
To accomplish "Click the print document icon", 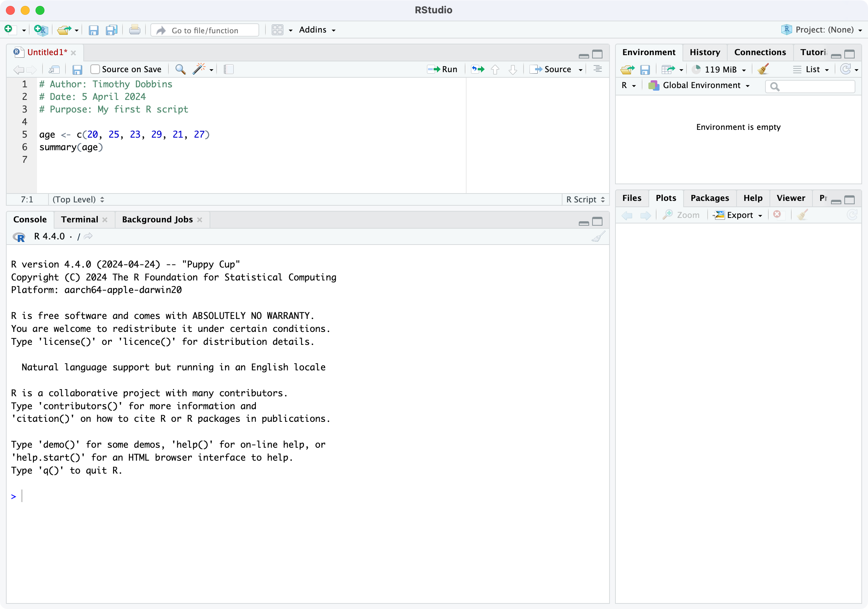I will (x=134, y=30).
